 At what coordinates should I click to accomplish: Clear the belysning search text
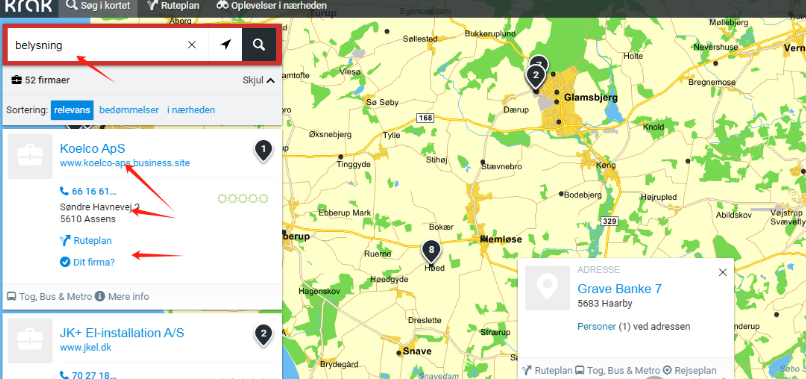(192, 45)
